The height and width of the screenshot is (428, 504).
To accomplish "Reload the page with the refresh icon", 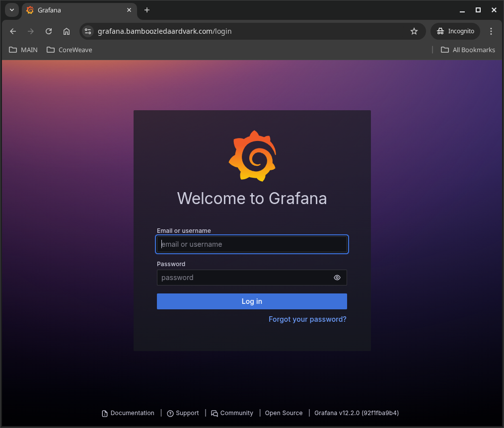I will pos(49,31).
